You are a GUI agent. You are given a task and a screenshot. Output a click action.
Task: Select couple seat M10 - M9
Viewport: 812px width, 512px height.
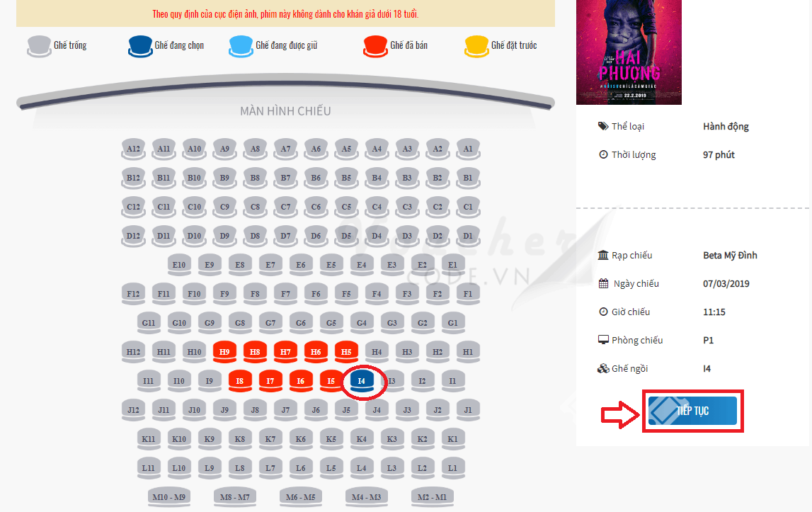pyautogui.click(x=168, y=498)
